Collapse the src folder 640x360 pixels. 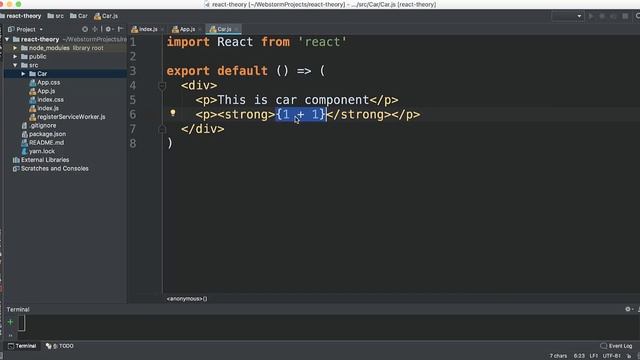pos(15,65)
